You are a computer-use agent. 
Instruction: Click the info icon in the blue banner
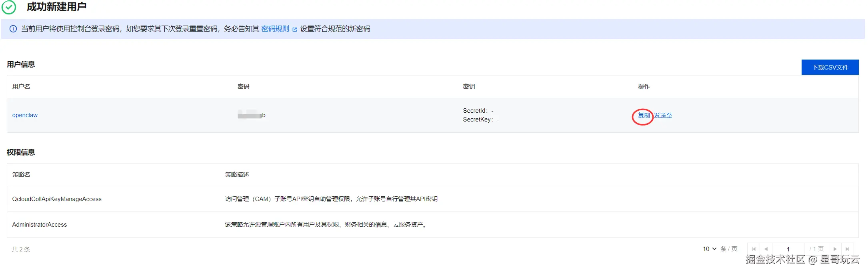[13, 29]
